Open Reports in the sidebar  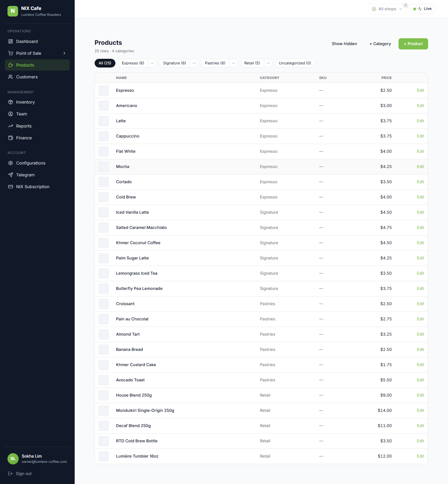37,126
